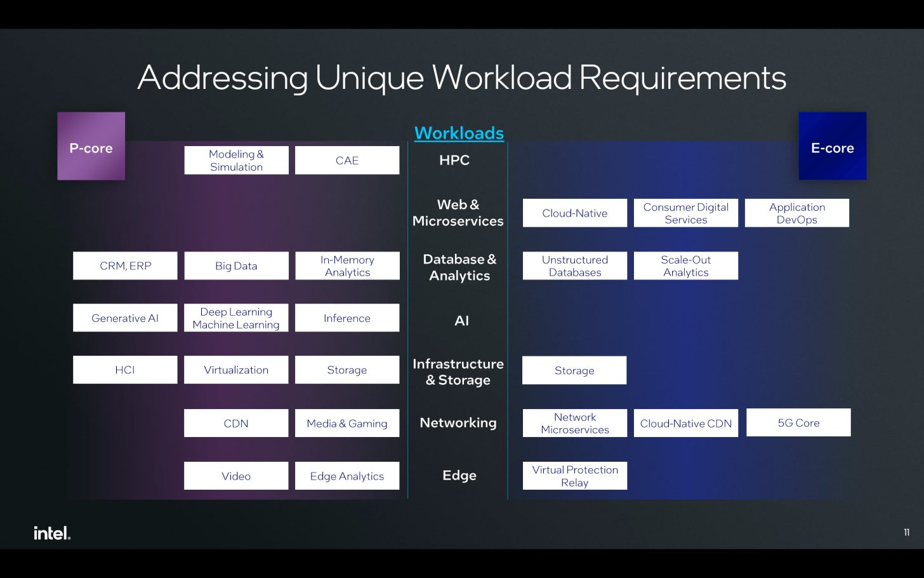The height and width of the screenshot is (578, 924).
Task: Select the HCI box
Action: pyautogui.click(x=125, y=370)
